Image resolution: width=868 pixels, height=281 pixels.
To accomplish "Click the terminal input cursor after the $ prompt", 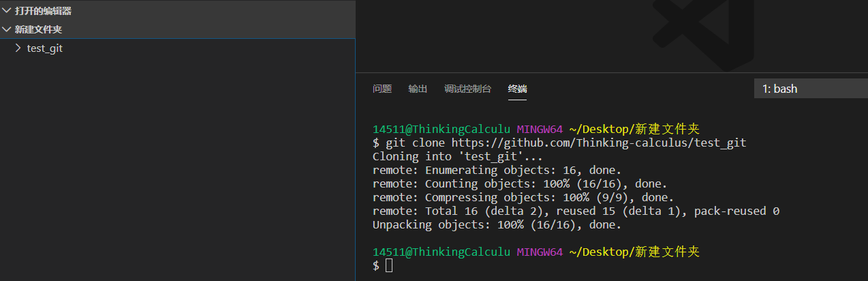I will pos(389,265).
